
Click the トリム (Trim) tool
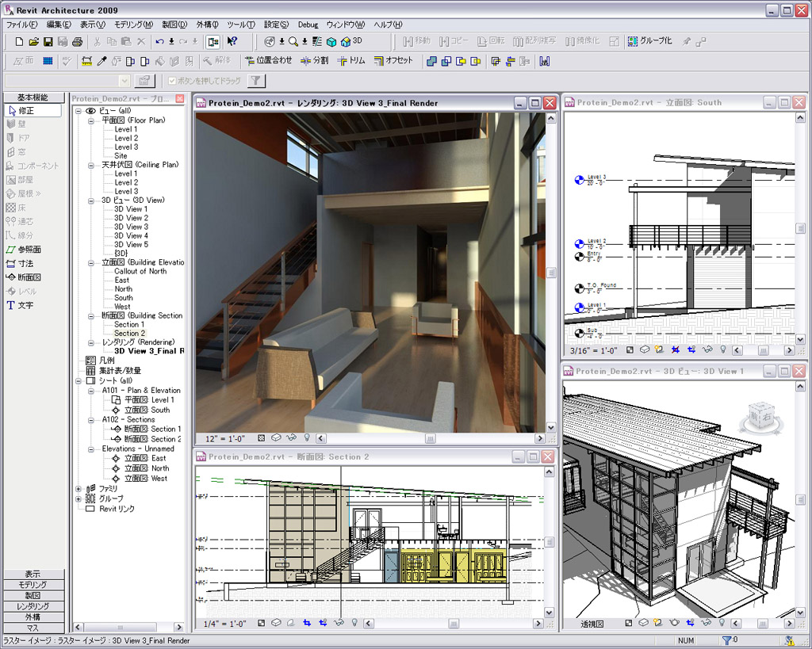click(x=351, y=60)
